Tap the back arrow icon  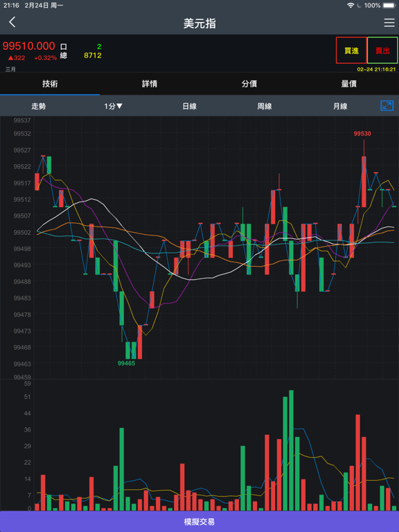pos(12,22)
